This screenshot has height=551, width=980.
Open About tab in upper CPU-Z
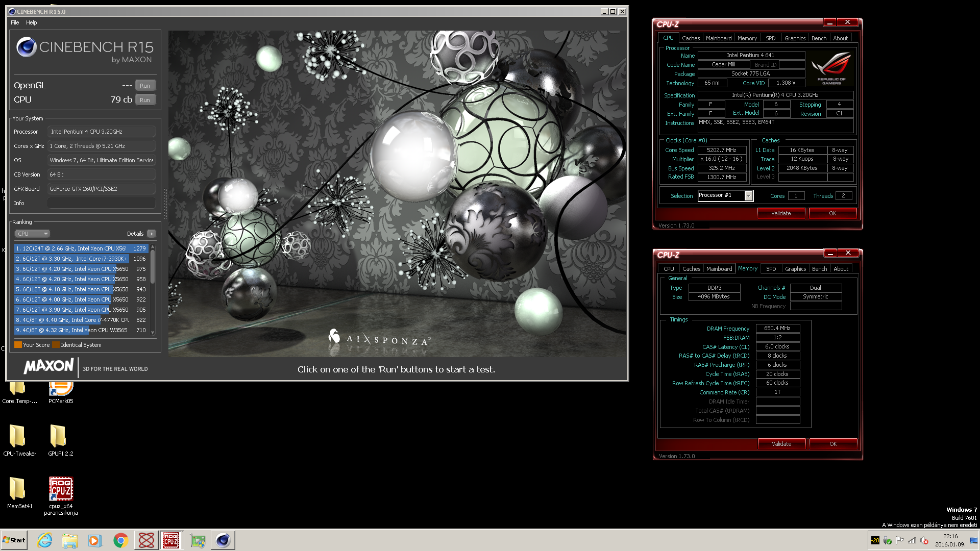[x=841, y=38]
